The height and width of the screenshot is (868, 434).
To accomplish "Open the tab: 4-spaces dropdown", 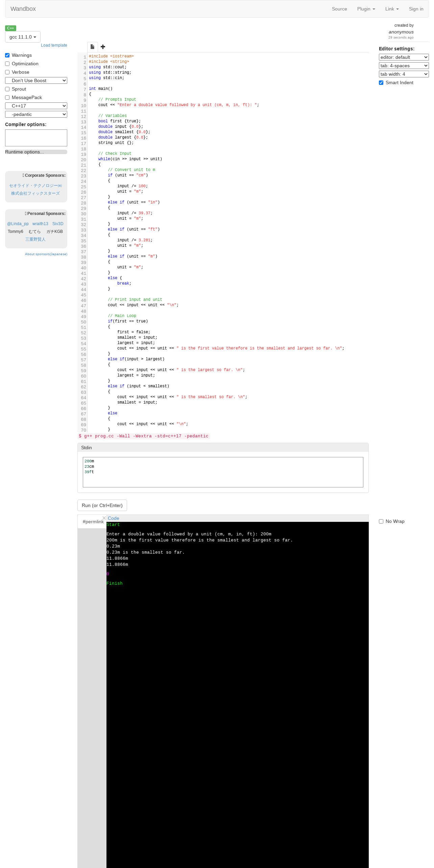I will [404, 66].
